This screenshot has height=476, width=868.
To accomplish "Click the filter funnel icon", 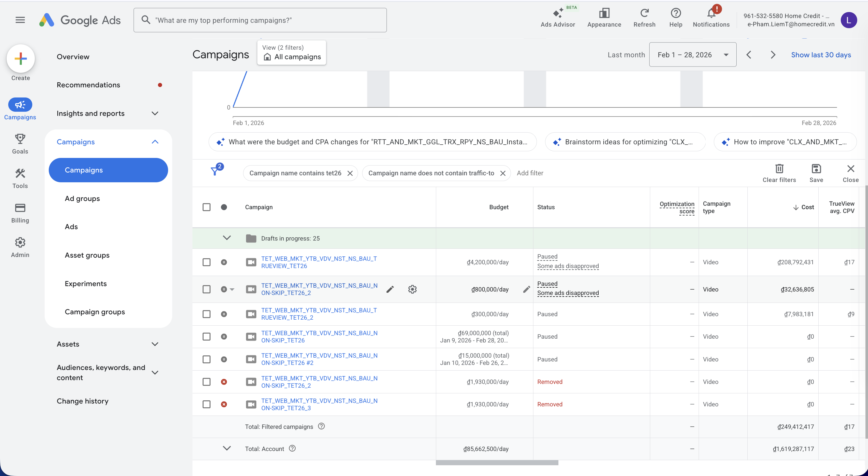I will pyautogui.click(x=215, y=171).
